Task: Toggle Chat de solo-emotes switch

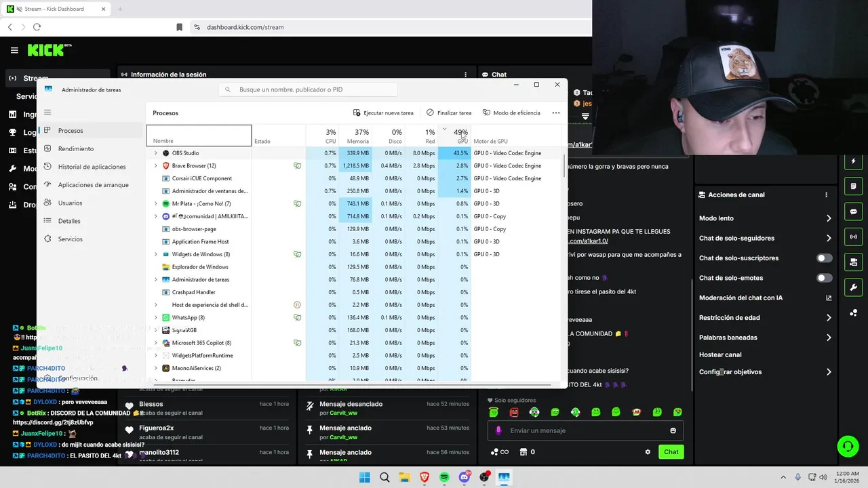Action: click(x=824, y=278)
